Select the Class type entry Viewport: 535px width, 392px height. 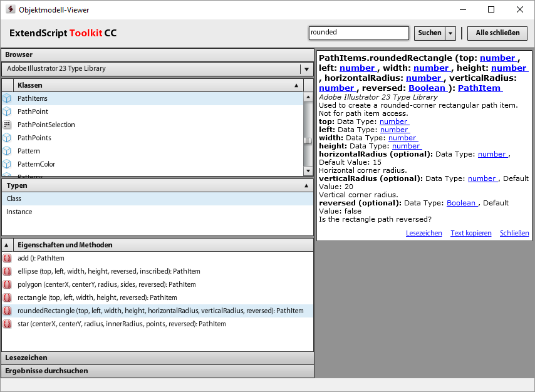[x=158, y=199]
